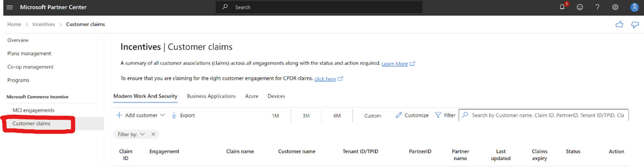Switch to the Azure tab
This screenshot has width=644, height=167.
252,96
